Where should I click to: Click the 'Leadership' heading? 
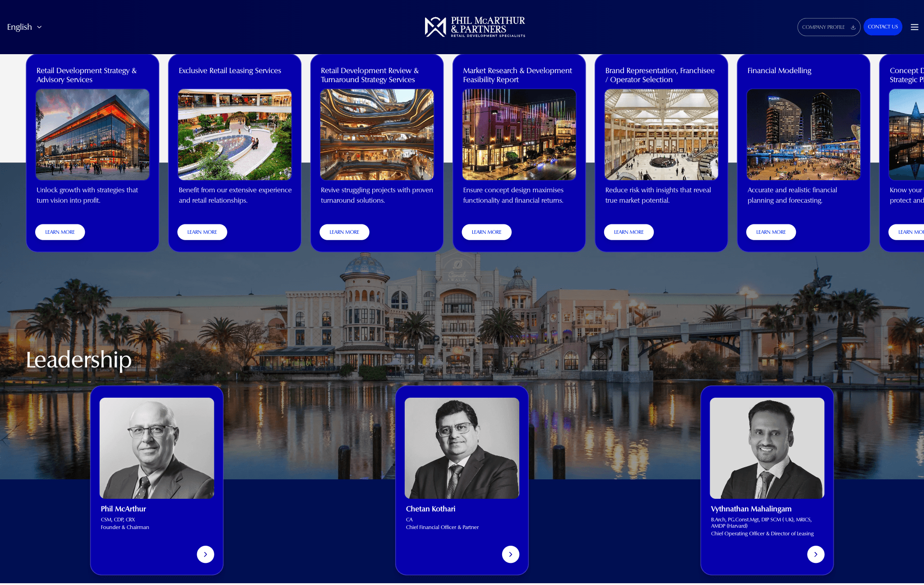coord(79,360)
